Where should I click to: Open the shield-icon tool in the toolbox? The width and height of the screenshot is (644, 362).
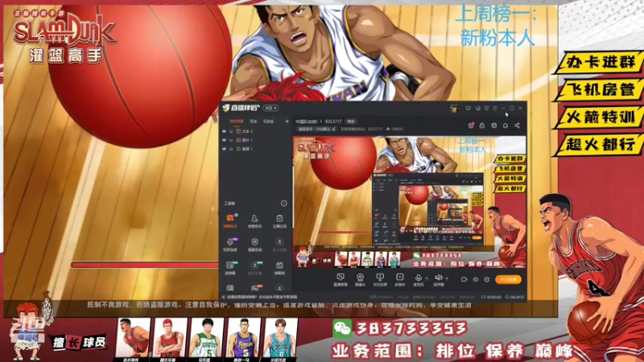[x=254, y=244]
